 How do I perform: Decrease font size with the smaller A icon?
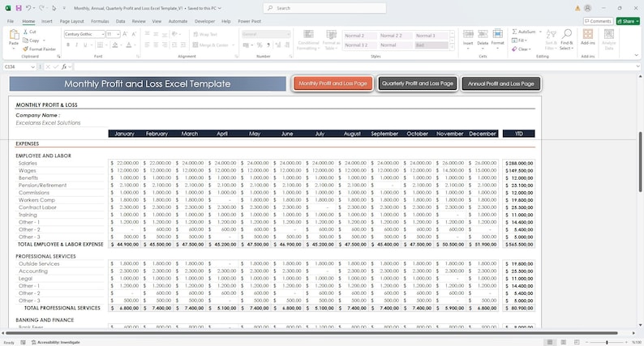pos(134,34)
